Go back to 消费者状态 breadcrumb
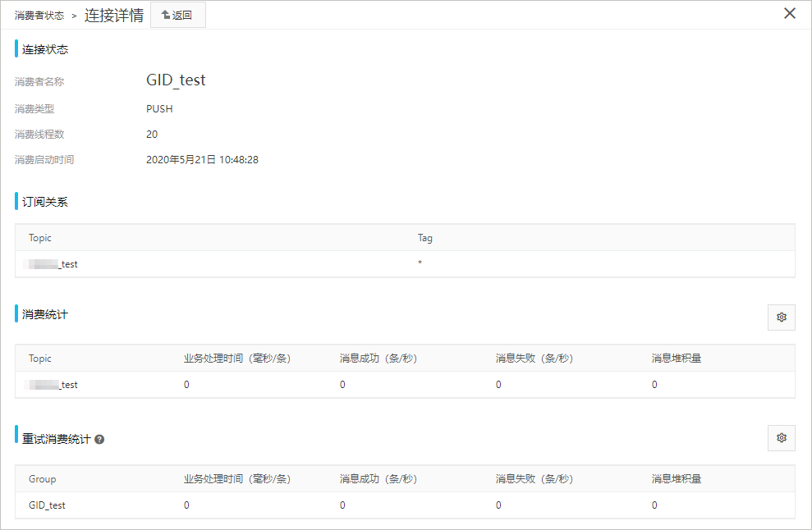The width and height of the screenshot is (812, 530). (39, 16)
